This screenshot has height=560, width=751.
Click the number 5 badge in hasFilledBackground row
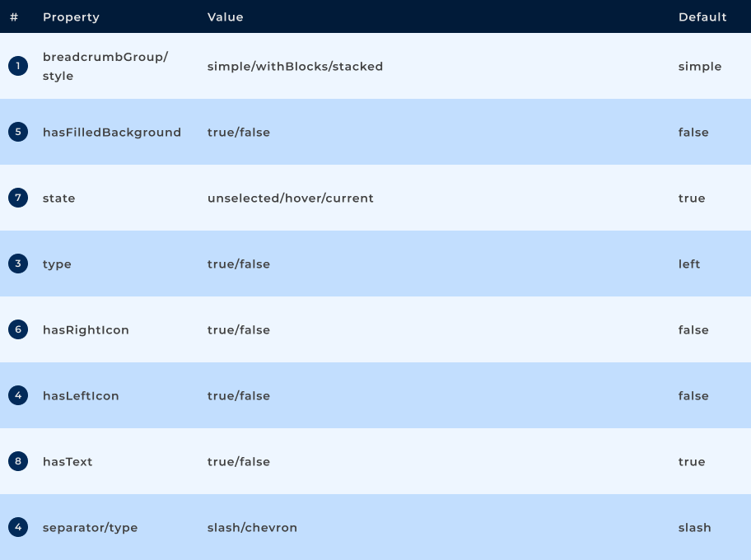pos(18,132)
